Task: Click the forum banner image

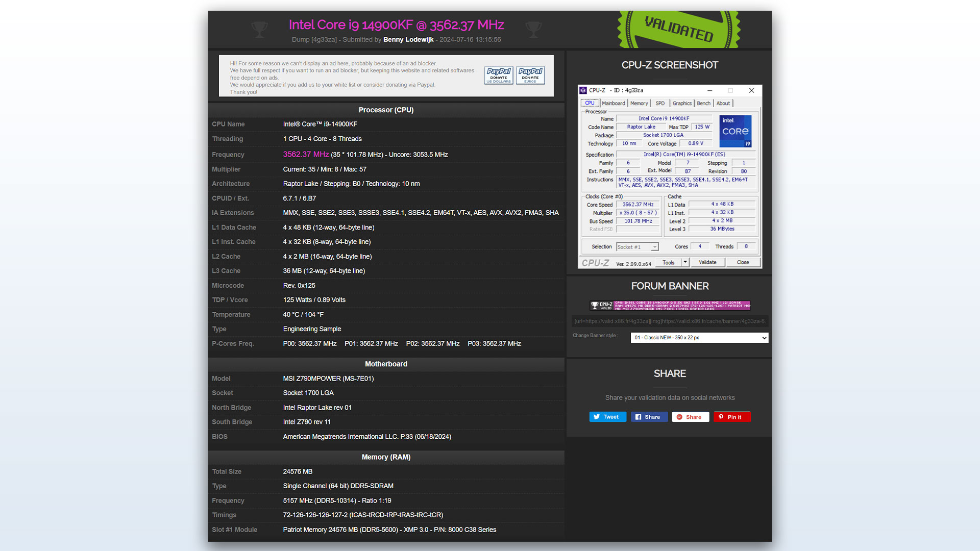Action: pos(670,306)
